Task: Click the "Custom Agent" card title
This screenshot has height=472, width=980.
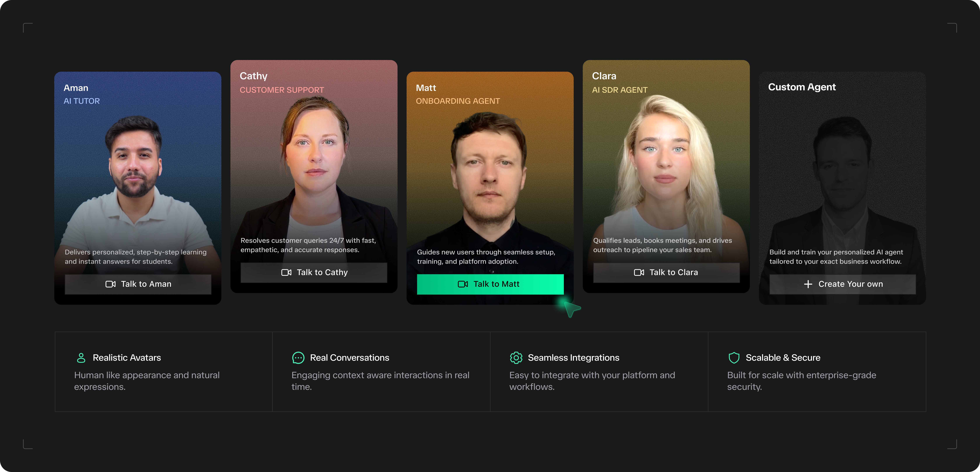Action: 802,87
